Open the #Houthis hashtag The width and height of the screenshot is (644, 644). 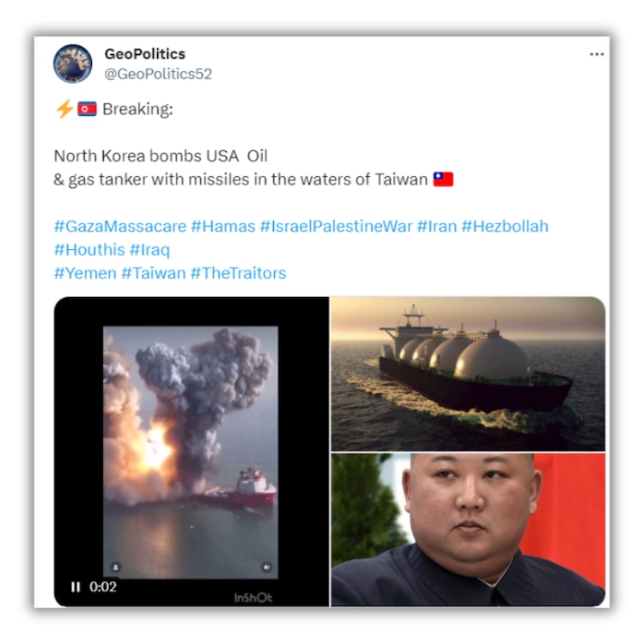coord(89,250)
